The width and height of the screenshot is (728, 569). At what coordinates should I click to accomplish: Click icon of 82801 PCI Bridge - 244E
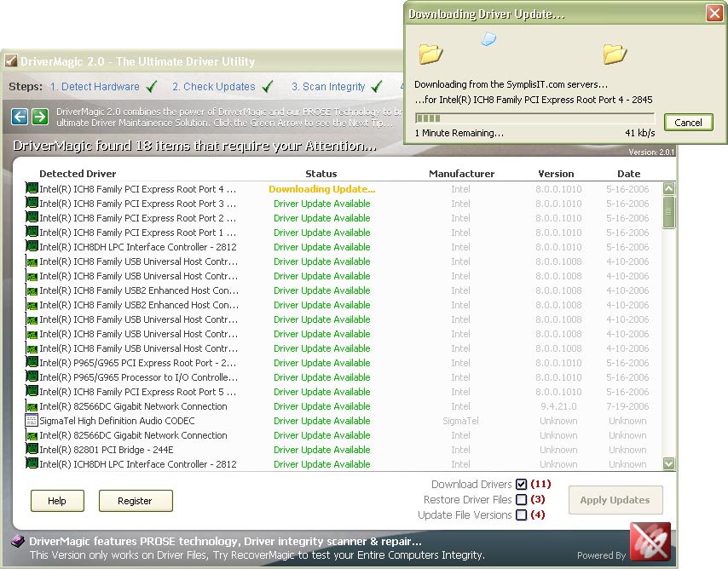(x=32, y=449)
